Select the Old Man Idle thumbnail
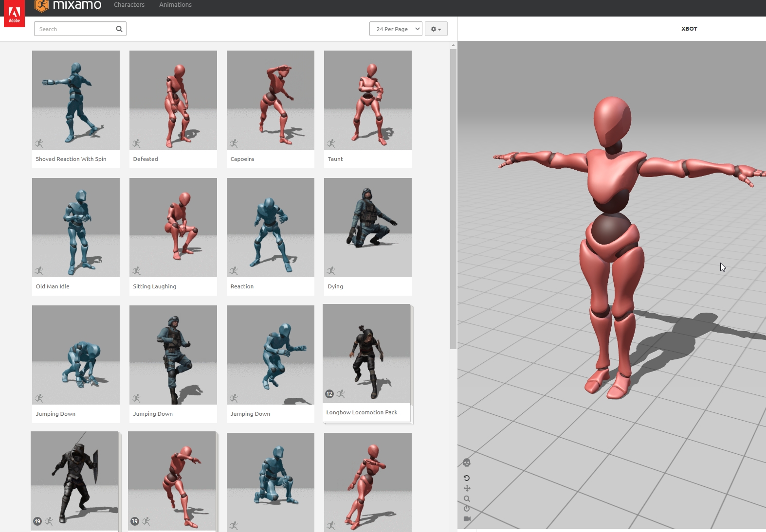Viewport: 766px width, 532px height. (x=76, y=228)
